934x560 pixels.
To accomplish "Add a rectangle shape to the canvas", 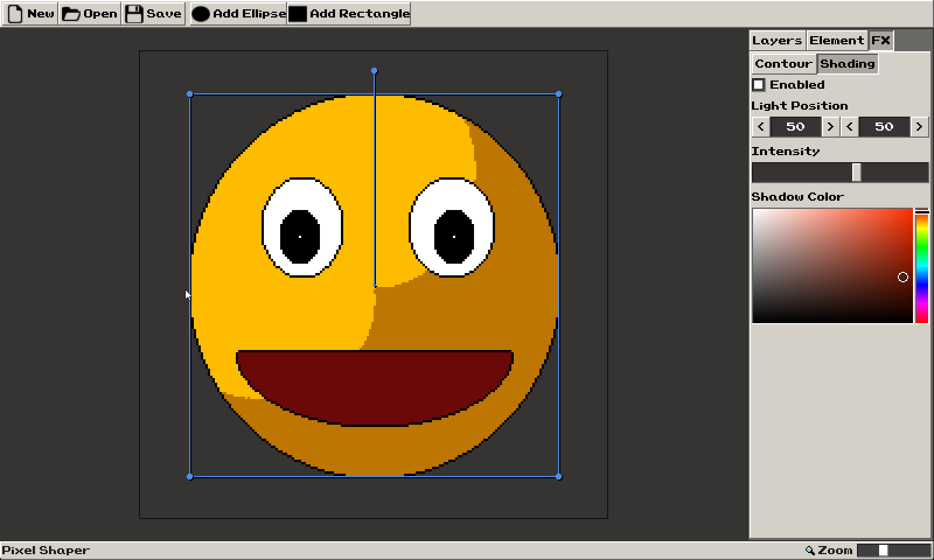I will pyautogui.click(x=349, y=13).
